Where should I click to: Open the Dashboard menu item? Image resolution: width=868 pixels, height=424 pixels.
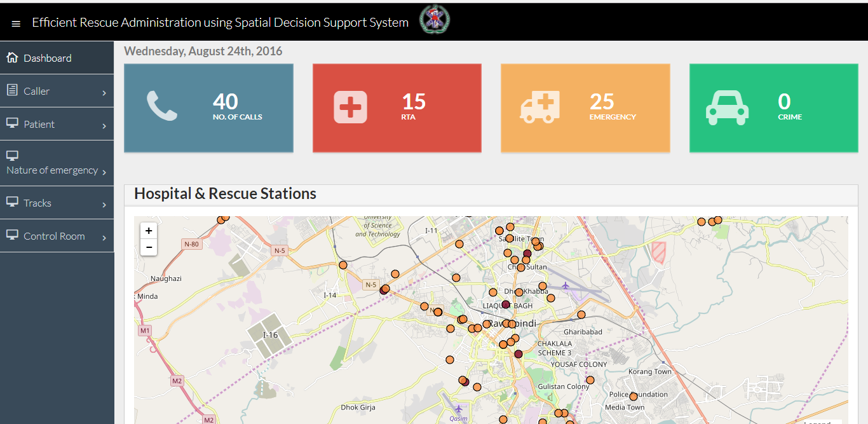click(x=57, y=58)
